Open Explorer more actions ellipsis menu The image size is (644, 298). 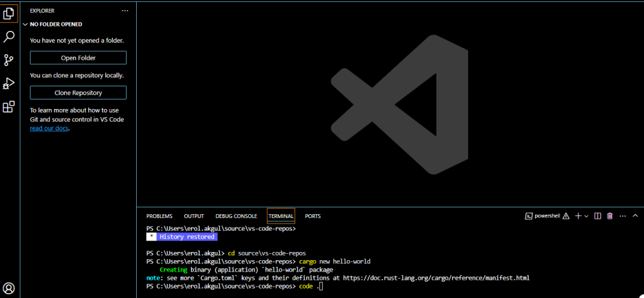click(125, 11)
